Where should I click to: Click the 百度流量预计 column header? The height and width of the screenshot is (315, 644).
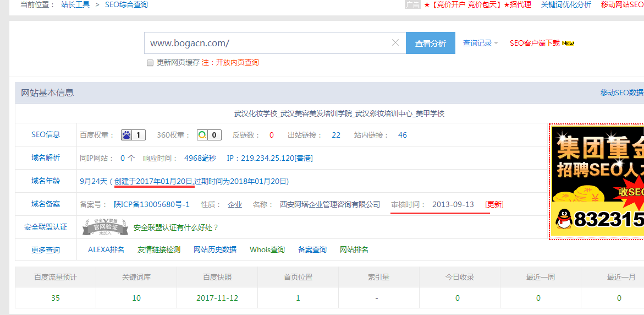click(56, 277)
